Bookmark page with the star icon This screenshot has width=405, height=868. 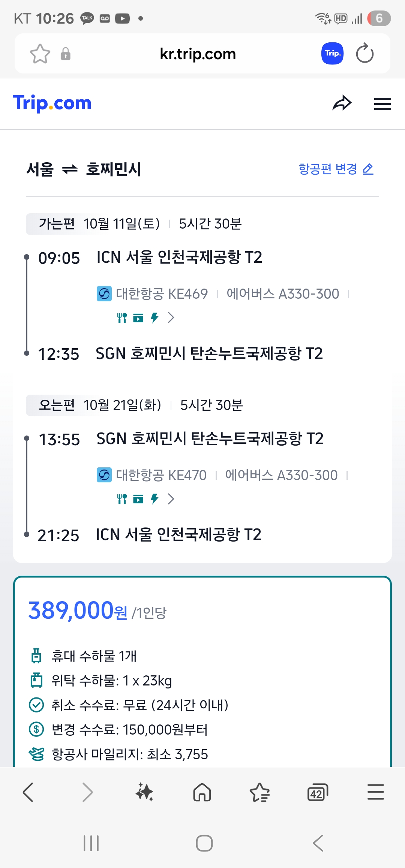click(x=40, y=54)
